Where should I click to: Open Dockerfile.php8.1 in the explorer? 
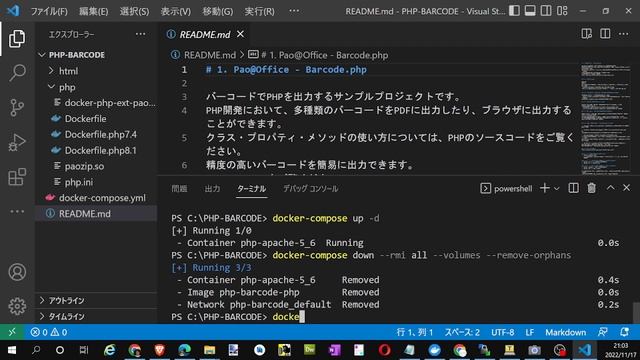(100, 150)
